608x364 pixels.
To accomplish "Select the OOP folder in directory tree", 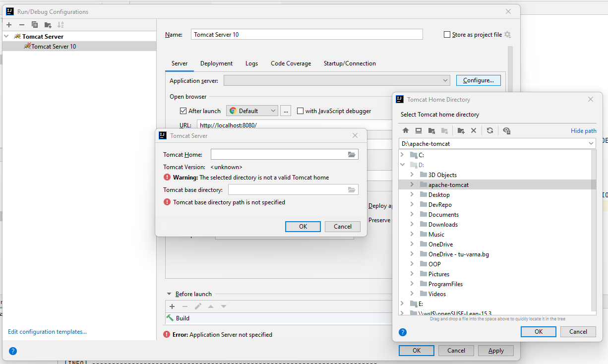I will point(434,264).
